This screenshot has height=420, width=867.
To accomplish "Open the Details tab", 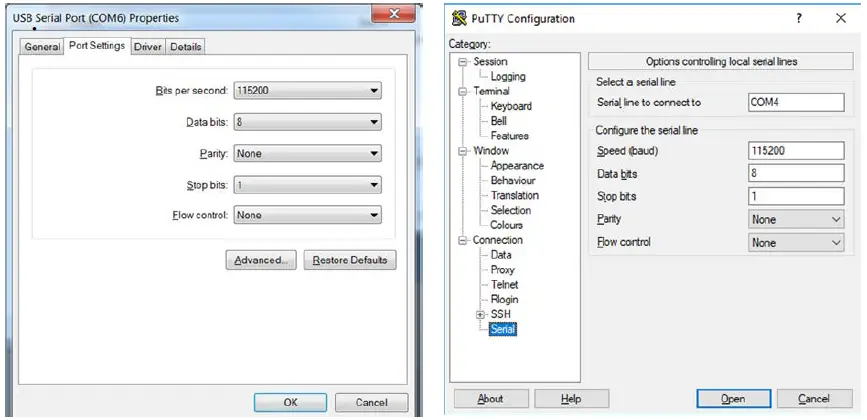I will [185, 47].
